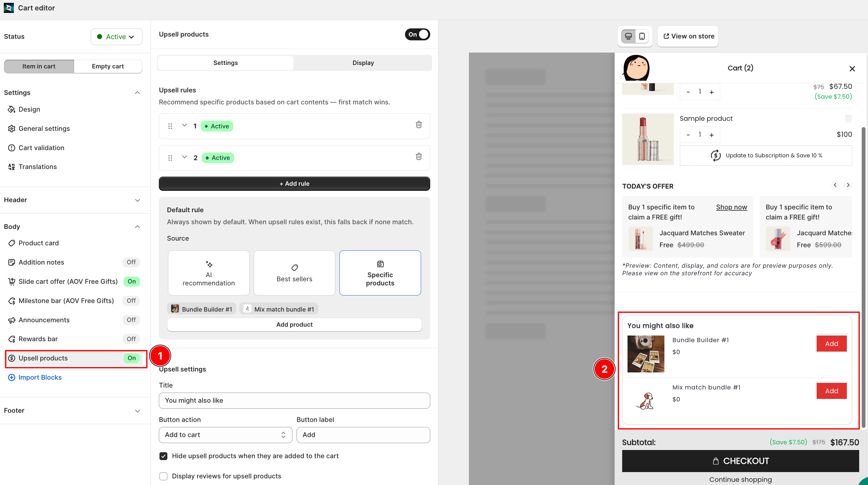Switch to the Display tab

[x=363, y=63]
